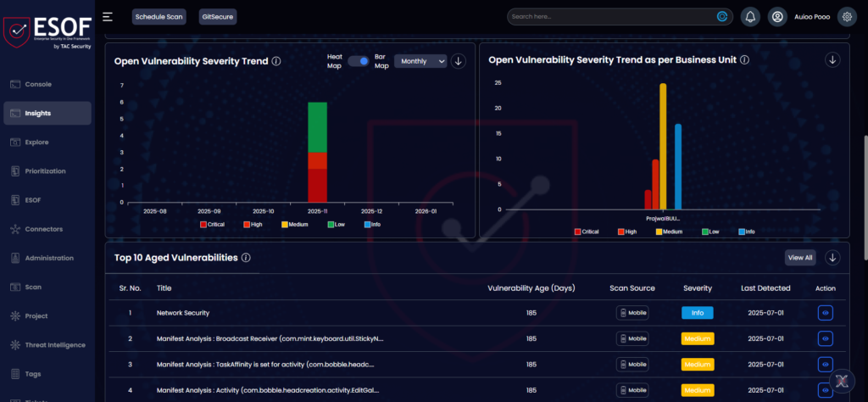Screen dimensions: 868x402
Task: Expand the Administration sidebar section
Action: coord(48,258)
